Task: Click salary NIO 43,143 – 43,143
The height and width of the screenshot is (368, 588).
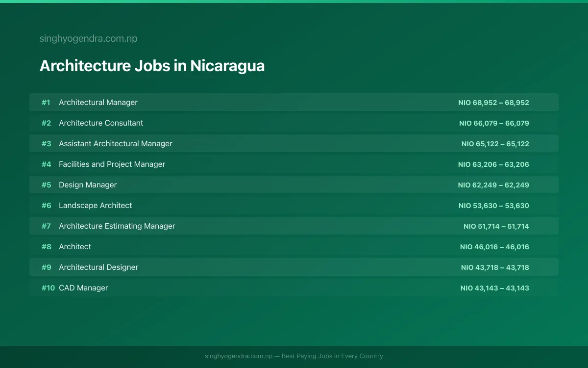Action: 495,288
